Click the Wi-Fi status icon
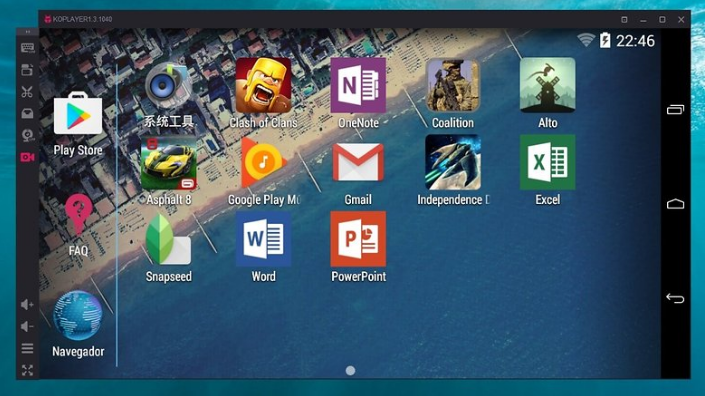Screen dimensions: 705x396 tap(586, 40)
